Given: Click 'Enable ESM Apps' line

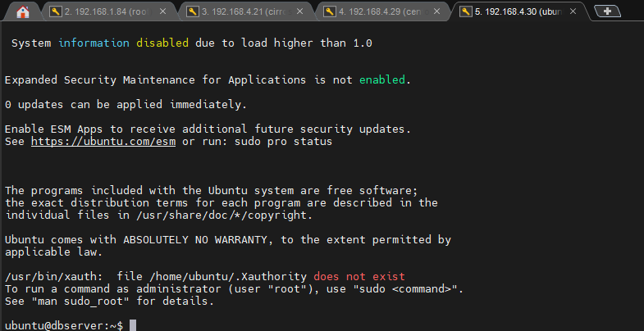Looking at the screenshot, I should [208, 129].
